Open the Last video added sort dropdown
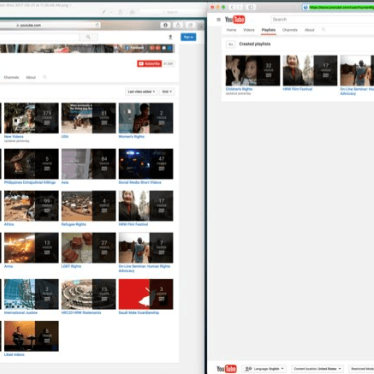Viewport: 374px width, 374px height. click(x=141, y=92)
